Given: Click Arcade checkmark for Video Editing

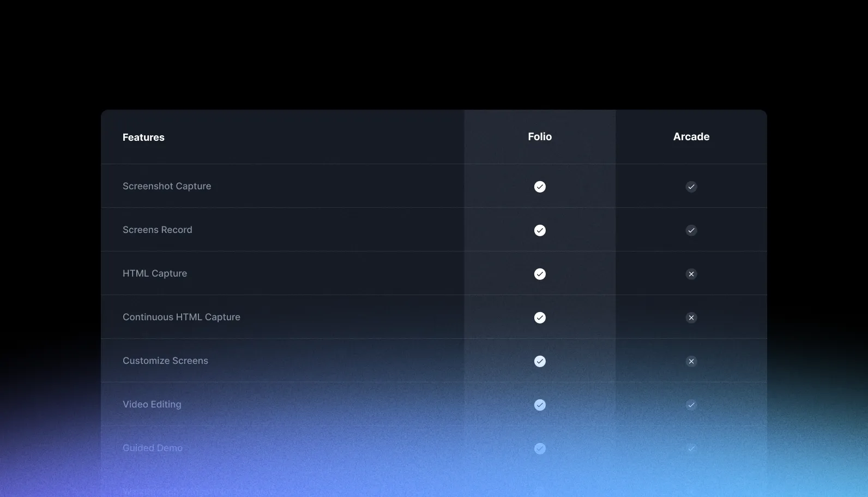Looking at the screenshot, I should (x=691, y=405).
